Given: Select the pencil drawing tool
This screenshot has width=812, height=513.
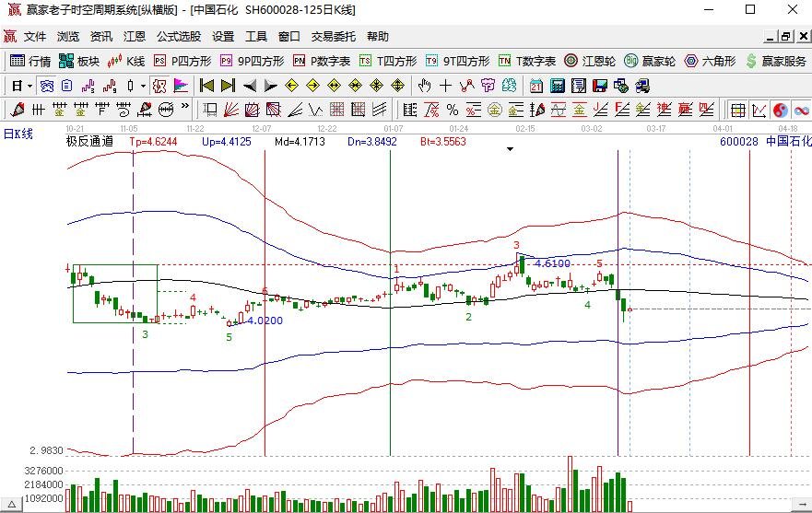Looking at the screenshot, I should coord(18,110).
